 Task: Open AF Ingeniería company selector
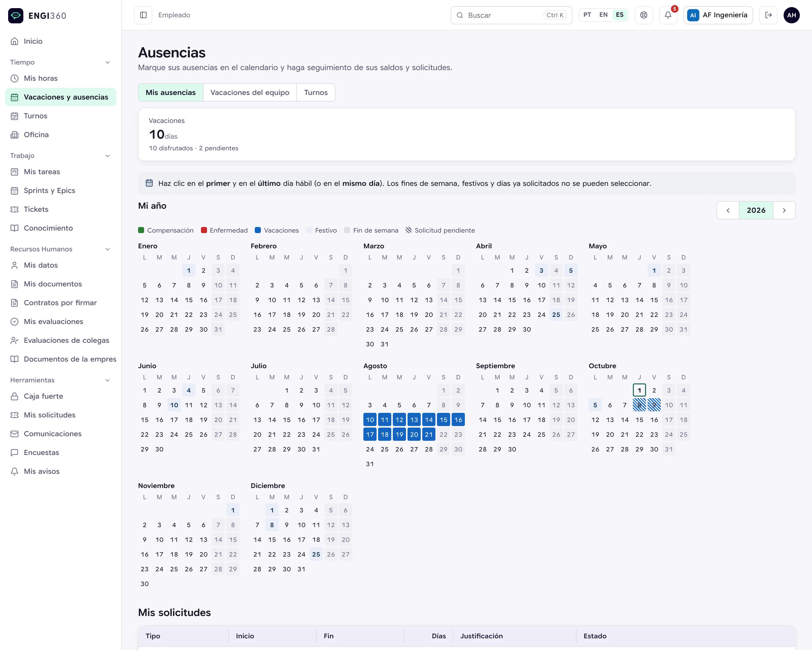[x=718, y=15]
